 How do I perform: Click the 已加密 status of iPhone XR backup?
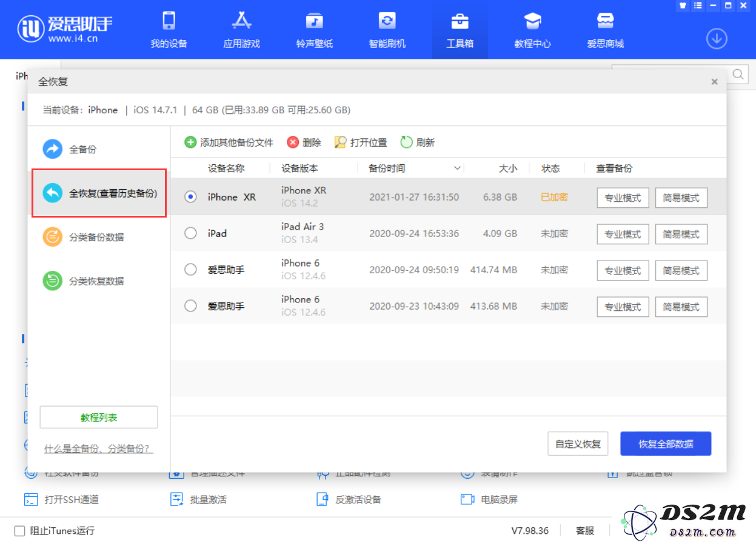point(554,197)
